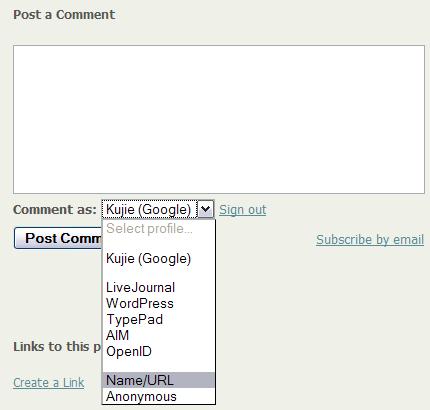Click the Comment as: label
Image resolution: width=430 pixels, height=410 pixels.
pos(55,210)
